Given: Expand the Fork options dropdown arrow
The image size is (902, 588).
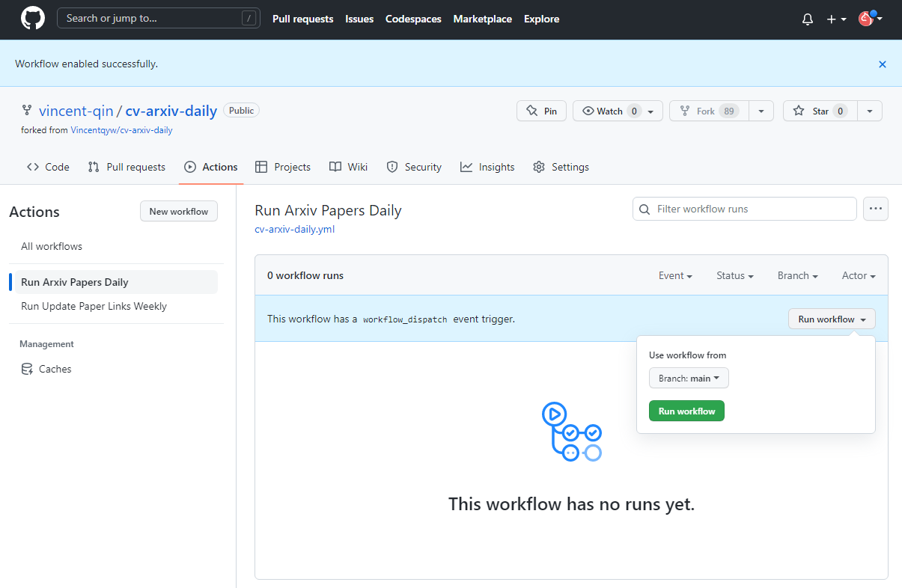Looking at the screenshot, I should [x=761, y=111].
